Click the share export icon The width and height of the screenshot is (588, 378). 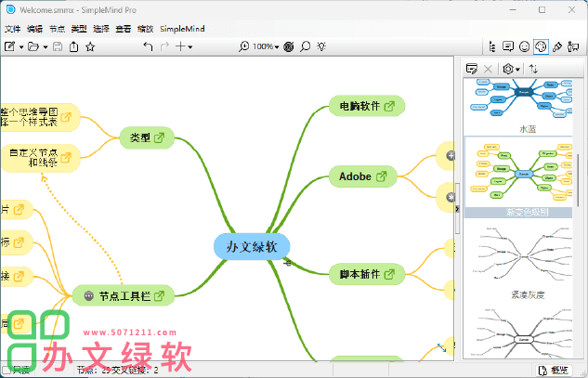coord(74,46)
